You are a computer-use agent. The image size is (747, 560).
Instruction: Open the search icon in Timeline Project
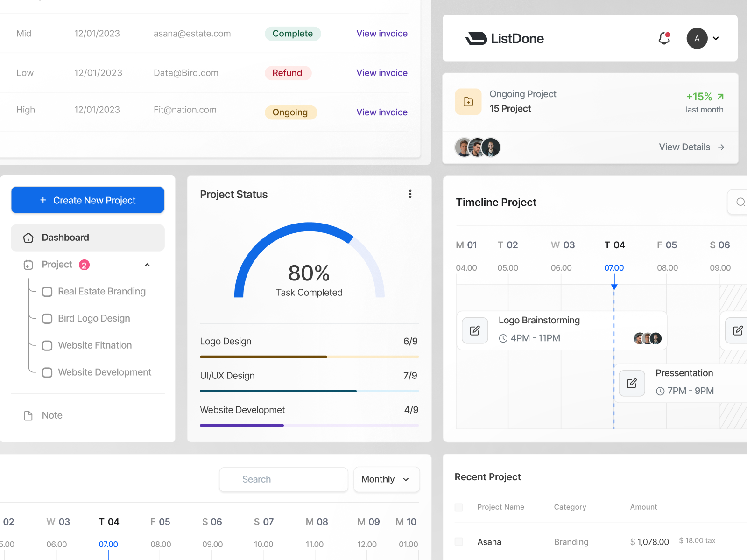tap(740, 202)
